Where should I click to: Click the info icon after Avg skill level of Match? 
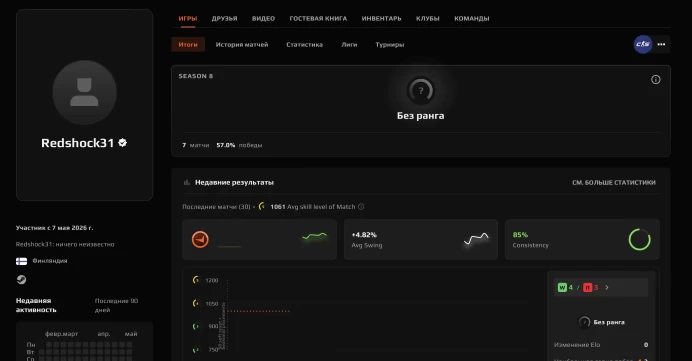point(361,207)
